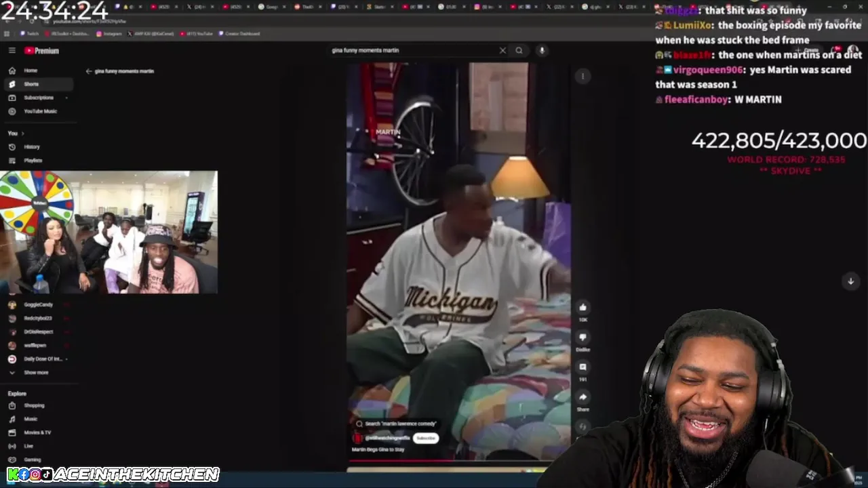Click the browser back arrow
The image size is (868, 488).
point(8,21)
